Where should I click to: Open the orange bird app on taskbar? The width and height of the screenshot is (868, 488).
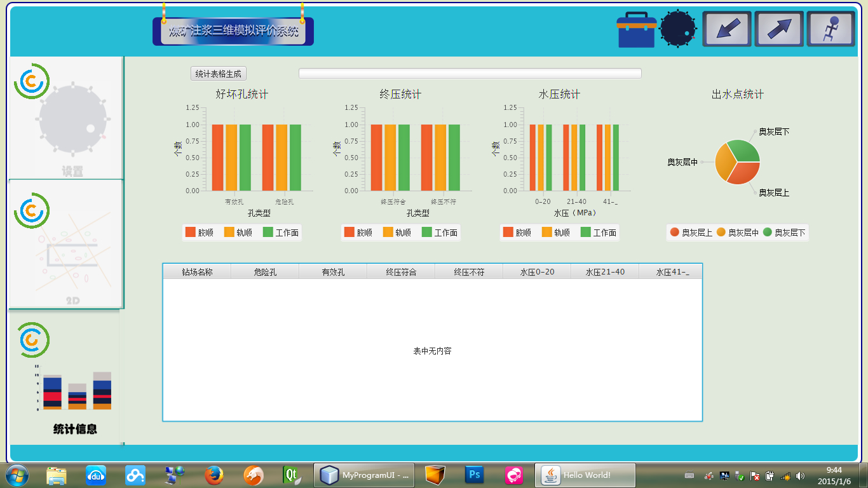pyautogui.click(x=254, y=475)
